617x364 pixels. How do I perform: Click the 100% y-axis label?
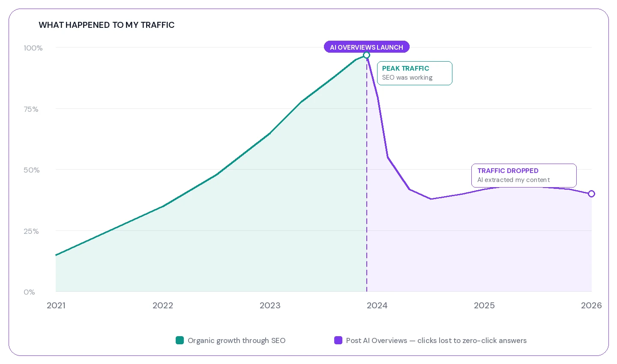pos(33,48)
